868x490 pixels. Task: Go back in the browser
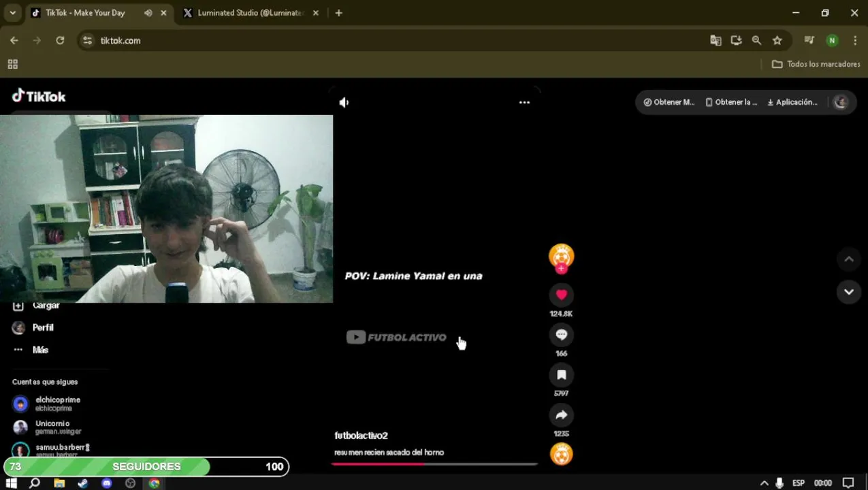click(x=14, y=41)
